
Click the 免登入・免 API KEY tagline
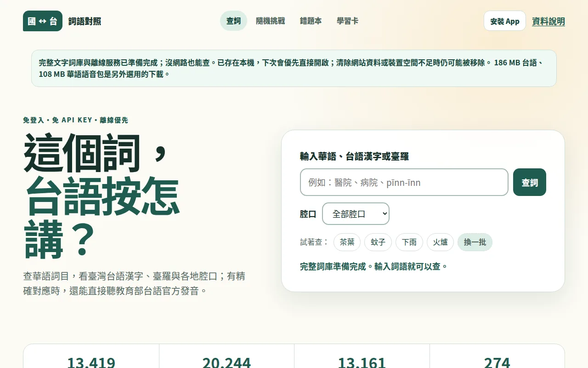pos(76,120)
